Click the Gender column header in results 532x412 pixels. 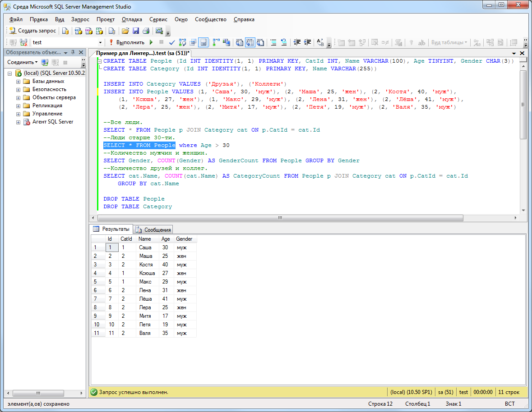185,239
